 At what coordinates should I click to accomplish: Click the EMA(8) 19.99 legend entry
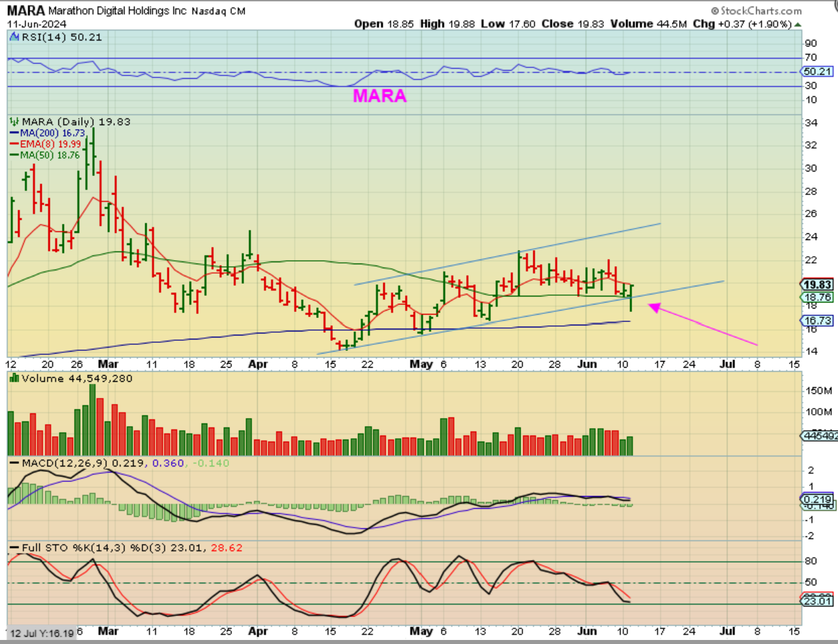[x=46, y=144]
